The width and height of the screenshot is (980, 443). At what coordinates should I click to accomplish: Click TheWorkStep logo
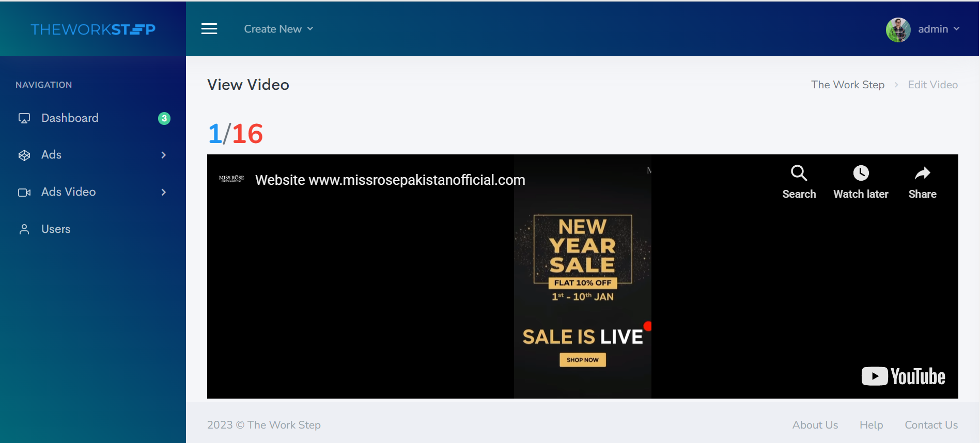pos(93,29)
